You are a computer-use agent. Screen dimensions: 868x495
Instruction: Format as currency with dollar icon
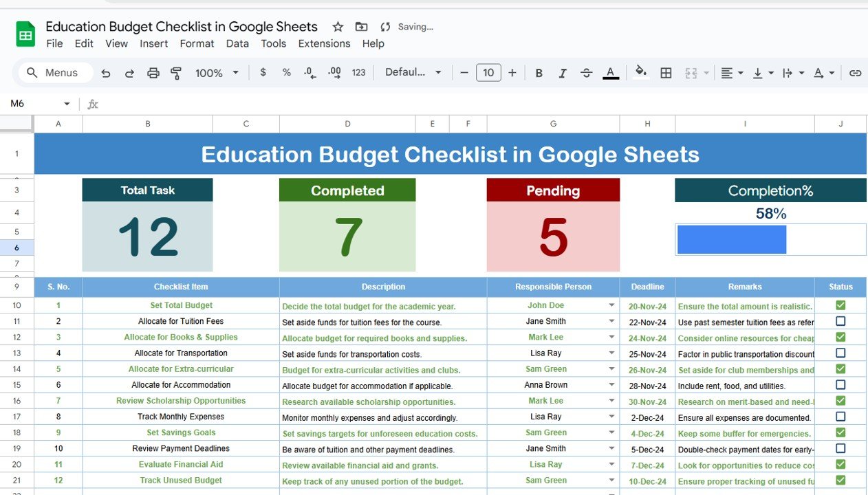click(263, 72)
